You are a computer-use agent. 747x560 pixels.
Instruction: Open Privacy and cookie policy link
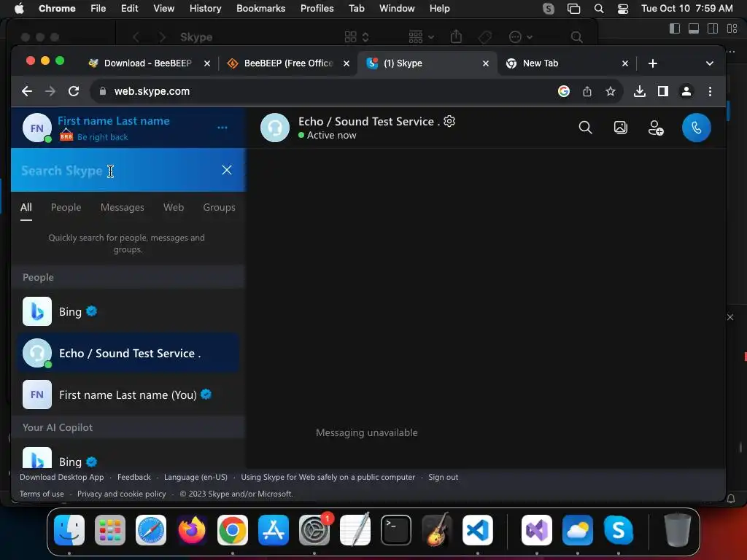(x=122, y=494)
